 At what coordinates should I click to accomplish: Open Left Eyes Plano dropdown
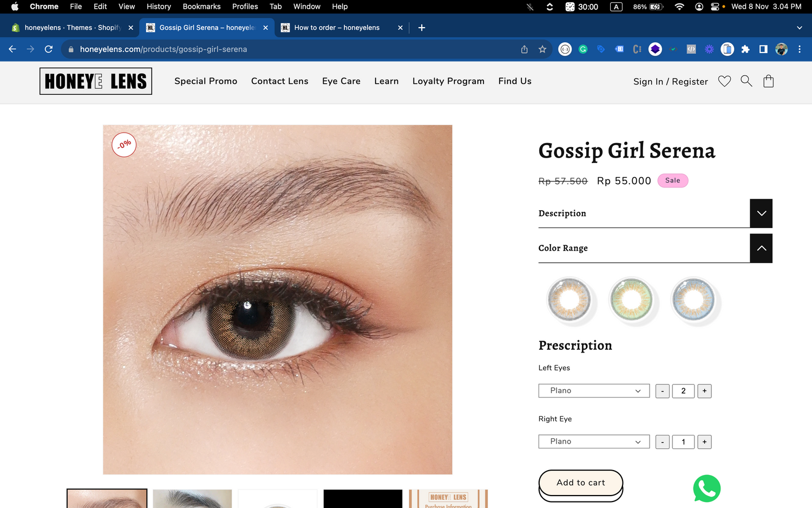594,391
